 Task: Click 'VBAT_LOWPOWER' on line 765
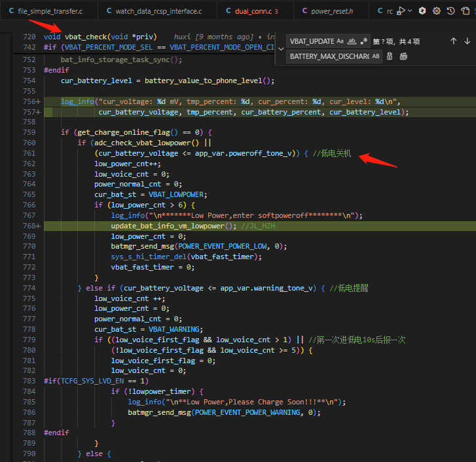(x=176, y=194)
